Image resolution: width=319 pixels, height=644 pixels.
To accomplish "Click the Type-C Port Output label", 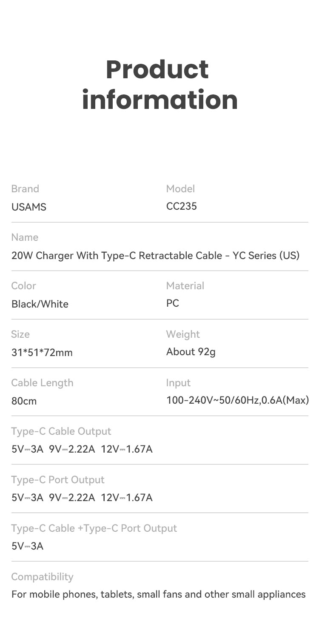I will pyautogui.click(x=58, y=480).
